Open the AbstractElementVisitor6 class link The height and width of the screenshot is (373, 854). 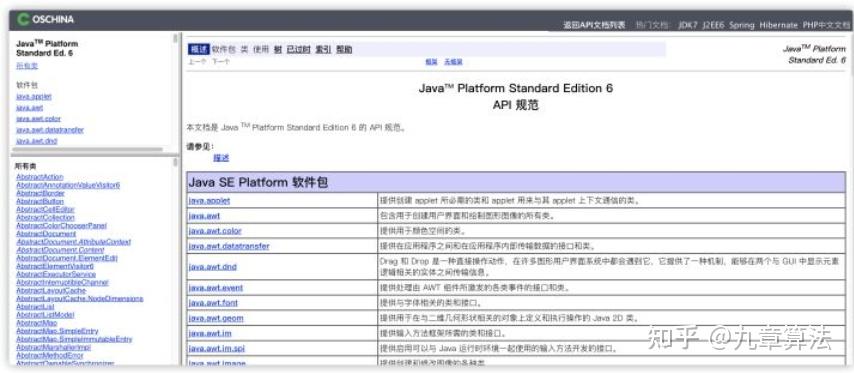(x=54, y=266)
